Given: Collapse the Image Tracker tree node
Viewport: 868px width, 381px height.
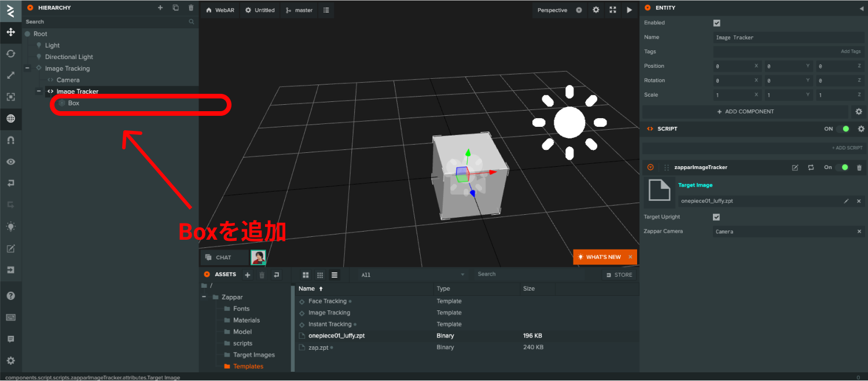Looking at the screenshot, I should (39, 91).
